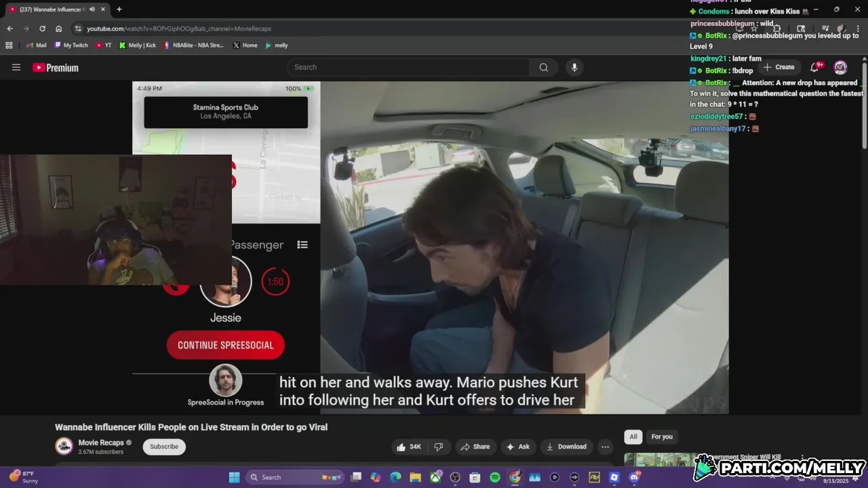Open the weather widget 87°F Sunny
The image size is (868, 488).
point(24,477)
